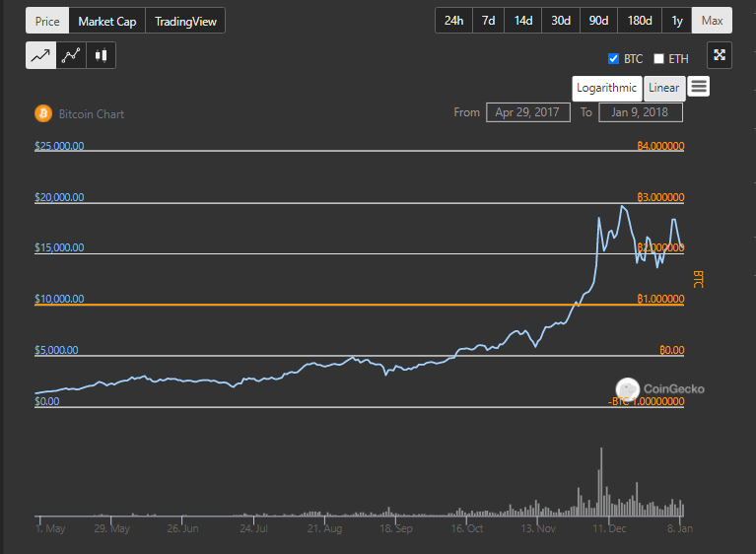Open the chart hamburger export menu
Screen dimensions: 756x554
point(699,87)
